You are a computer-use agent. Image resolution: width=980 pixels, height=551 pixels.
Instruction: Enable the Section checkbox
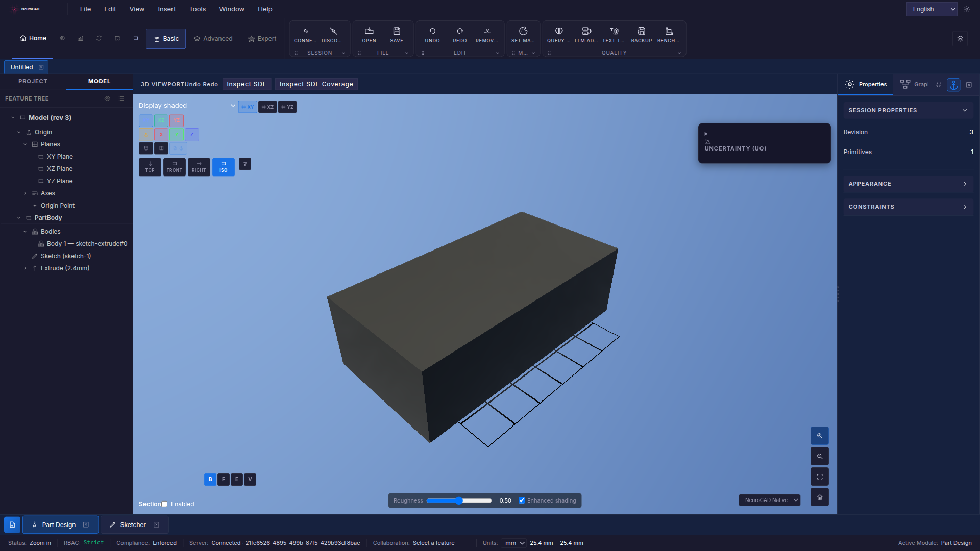click(164, 504)
